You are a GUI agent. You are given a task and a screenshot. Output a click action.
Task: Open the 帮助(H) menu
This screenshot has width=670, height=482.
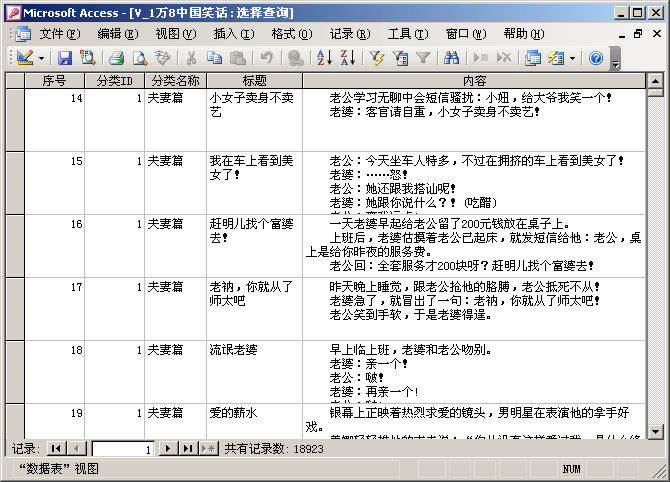click(524, 34)
